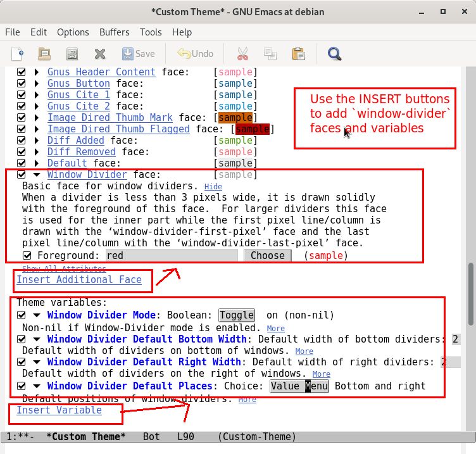The width and height of the screenshot is (476, 454).
Task: Click the Toggle button for Window Divider Mode
Action: pos(237,315)
